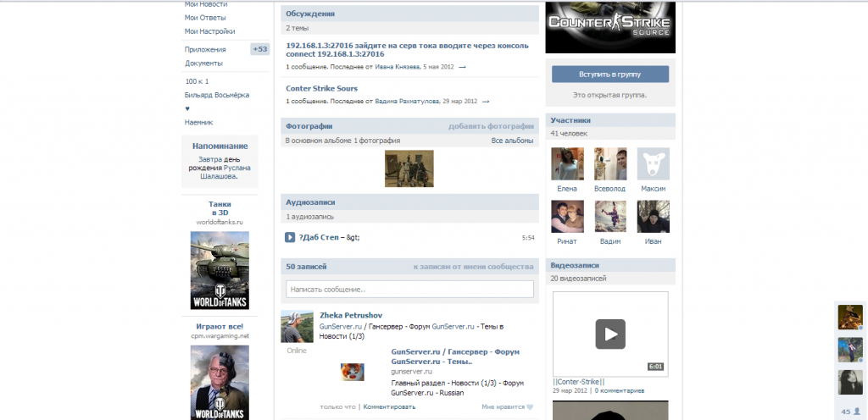
Task: Open Zheka Petrushov's avatar photo
Action: click(298, 326)
